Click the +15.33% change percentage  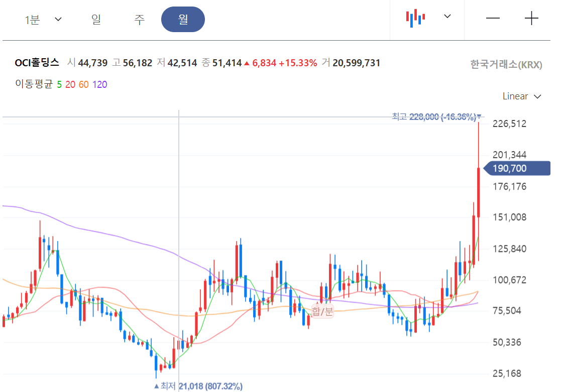pyautogui.click(x=298, y=63)
